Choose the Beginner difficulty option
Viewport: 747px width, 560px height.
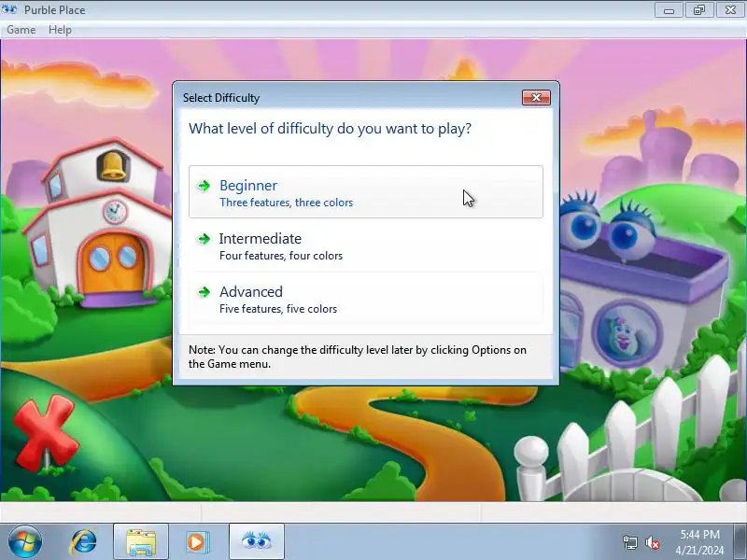pyautogui.click(x=365, y=192)
